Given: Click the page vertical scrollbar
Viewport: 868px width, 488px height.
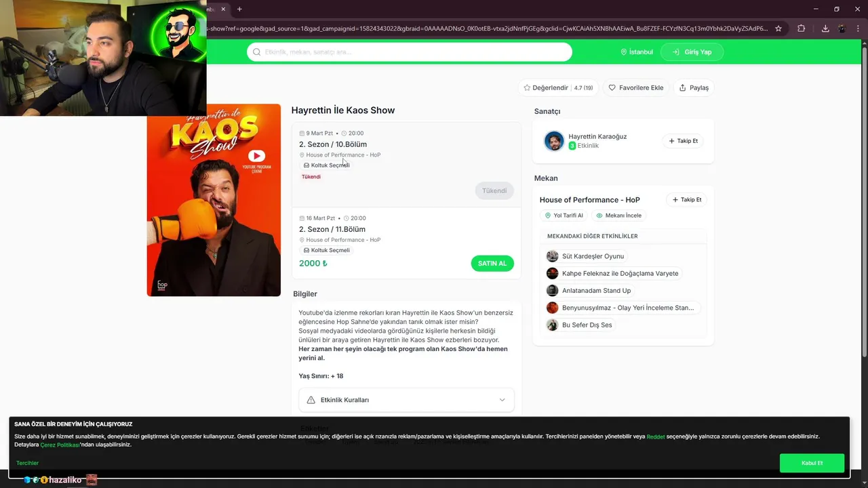Looking at the screenshot, I should [x=864, y=203].
